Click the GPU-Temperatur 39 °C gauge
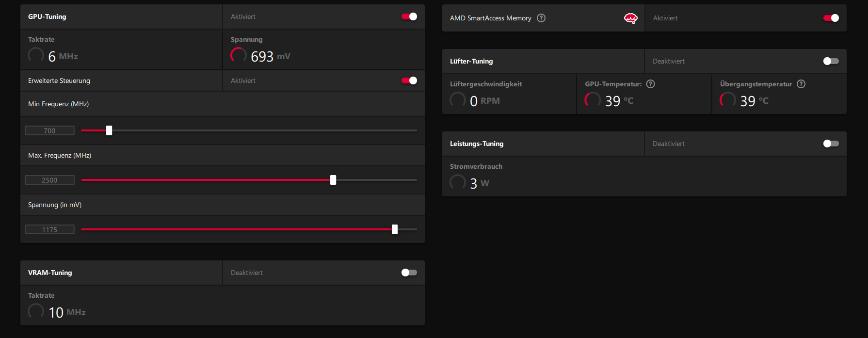The image size is (868, 338). (x=593, y=100)
